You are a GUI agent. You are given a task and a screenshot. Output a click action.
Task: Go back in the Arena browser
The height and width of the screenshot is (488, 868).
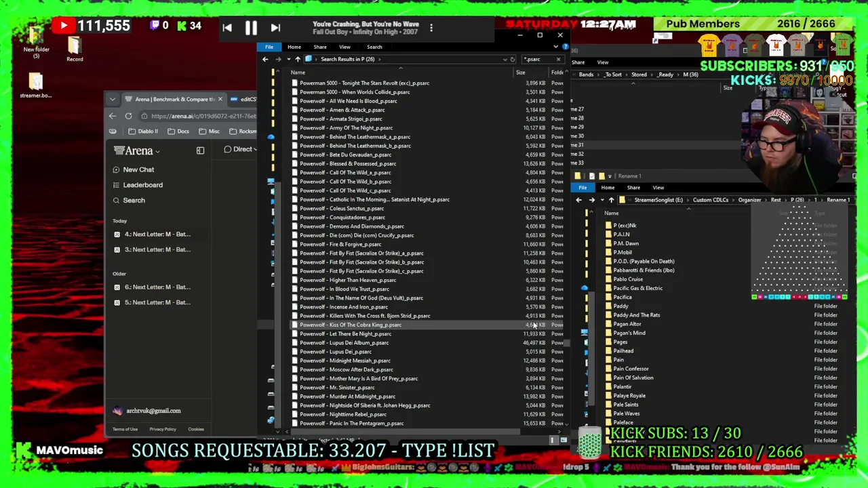113,116
